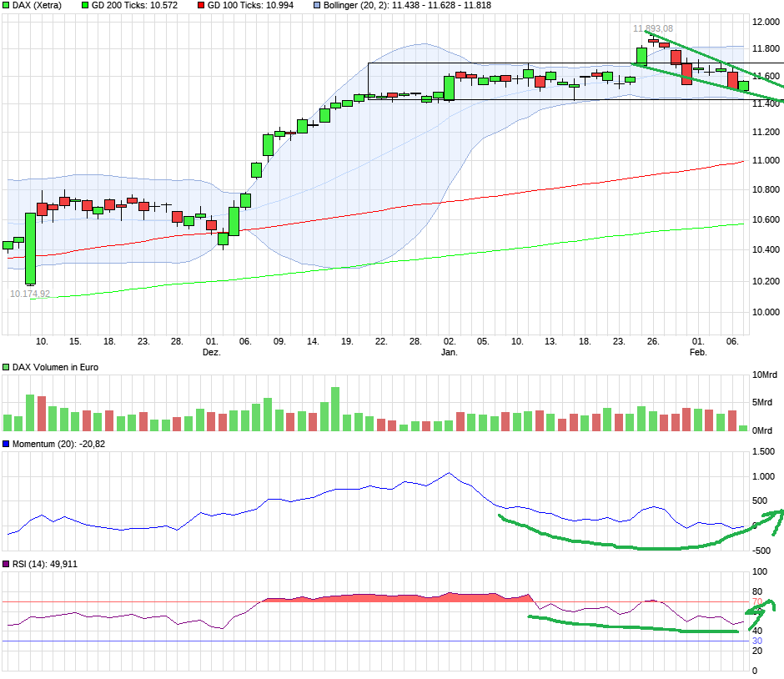Click the blue 30 RSI threshold label

(x=757, y=641)
